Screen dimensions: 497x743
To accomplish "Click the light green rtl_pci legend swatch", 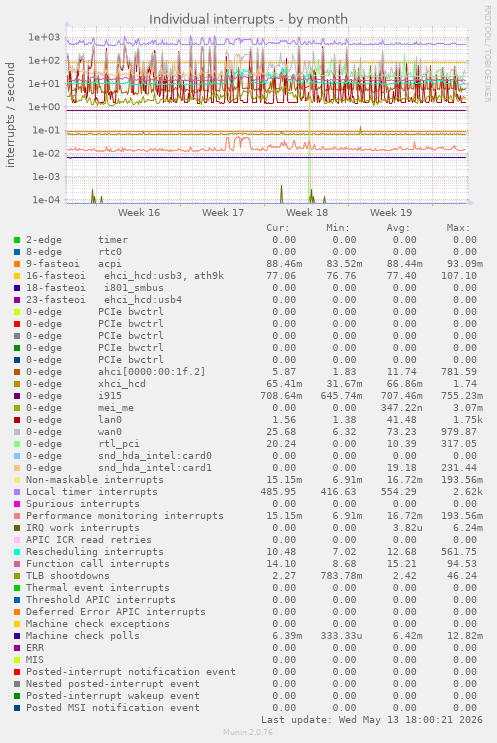I will click(17, 444).
